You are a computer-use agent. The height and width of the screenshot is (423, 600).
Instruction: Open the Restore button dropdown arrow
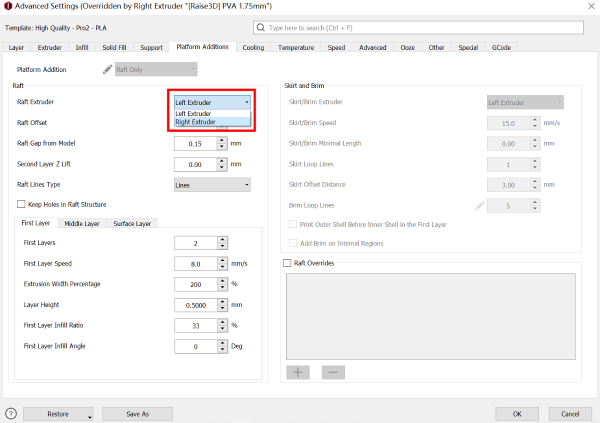(x=89, y=415)
